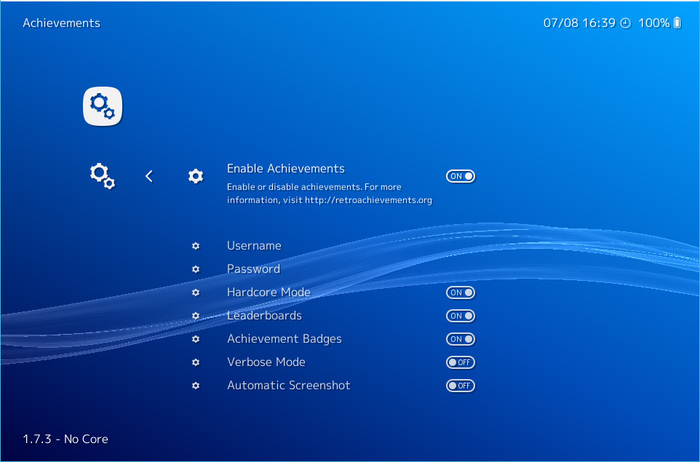This screenshot has width=700, height=462.
Task: Click the large Settings gears tab icon
Action: click(x=102, y=106)
